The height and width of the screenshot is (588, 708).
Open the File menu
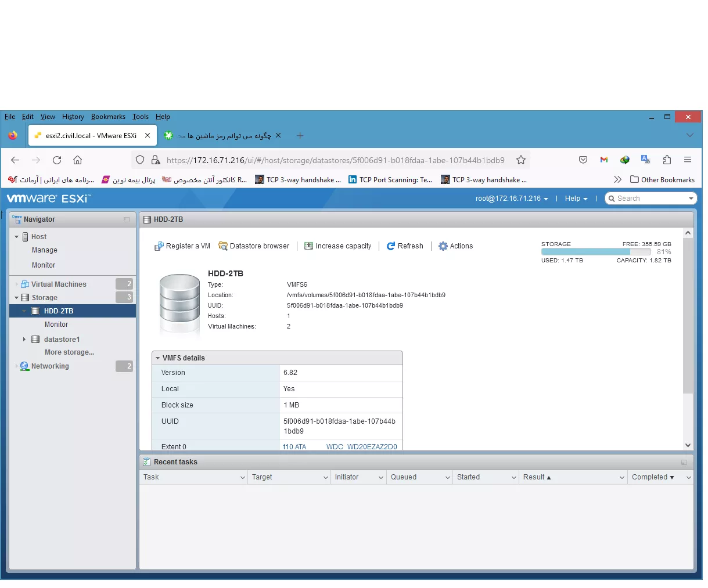click(x=10, y=117)
